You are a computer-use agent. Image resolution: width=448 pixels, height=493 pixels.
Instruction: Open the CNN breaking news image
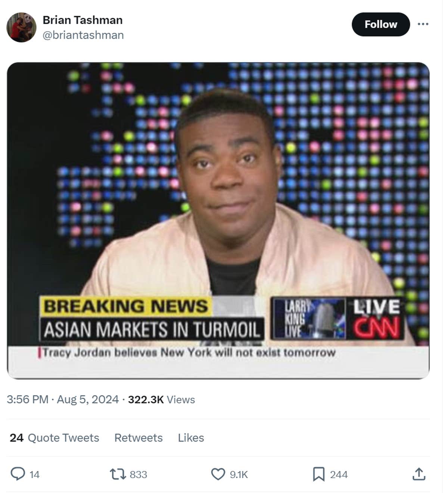218,221
